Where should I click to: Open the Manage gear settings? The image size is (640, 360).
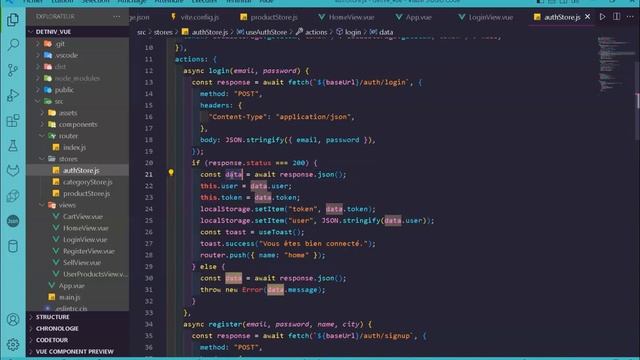[13, 344]
